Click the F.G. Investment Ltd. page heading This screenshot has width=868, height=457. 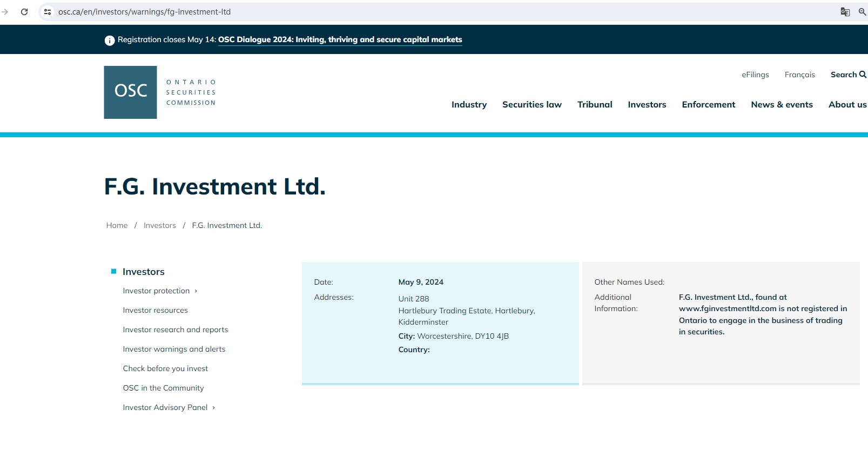click(x=215, y=186)
